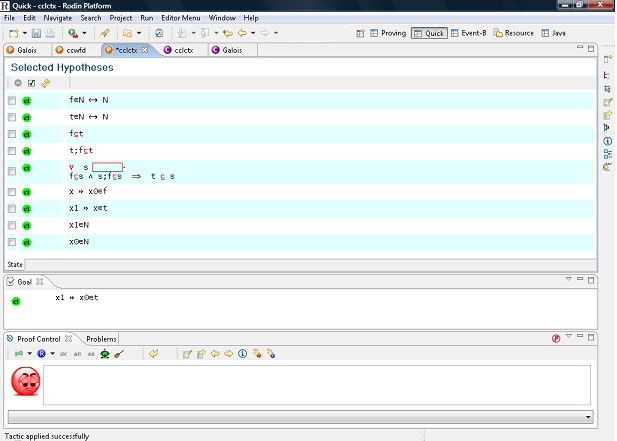Switch to the Proving perspective

point(387,33)
